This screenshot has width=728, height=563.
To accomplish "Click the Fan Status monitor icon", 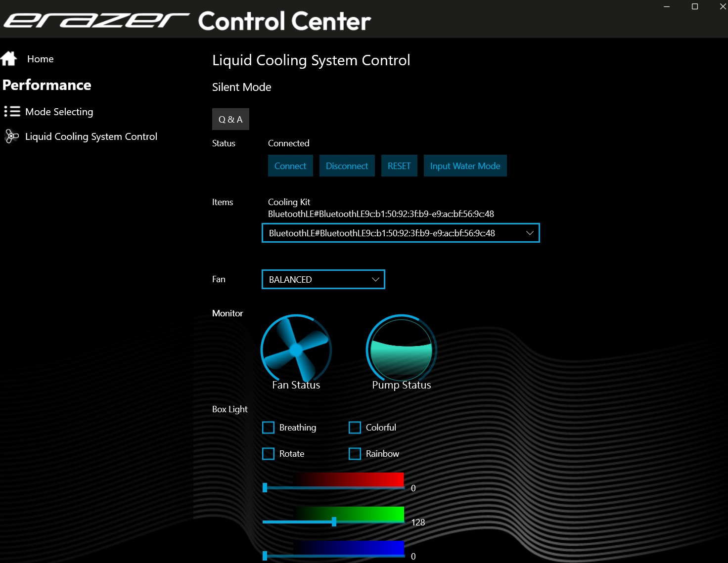I will pyautogui.click(x=296, y=349).
